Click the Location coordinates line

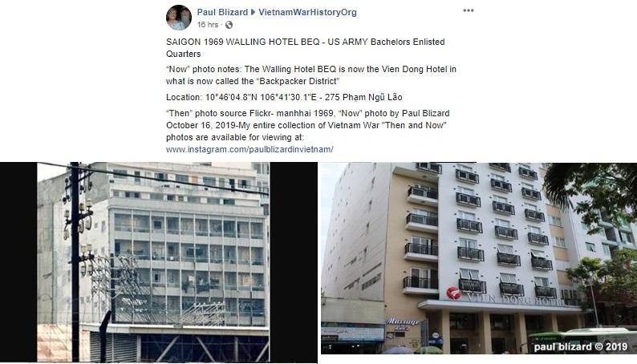coord(284,97)
